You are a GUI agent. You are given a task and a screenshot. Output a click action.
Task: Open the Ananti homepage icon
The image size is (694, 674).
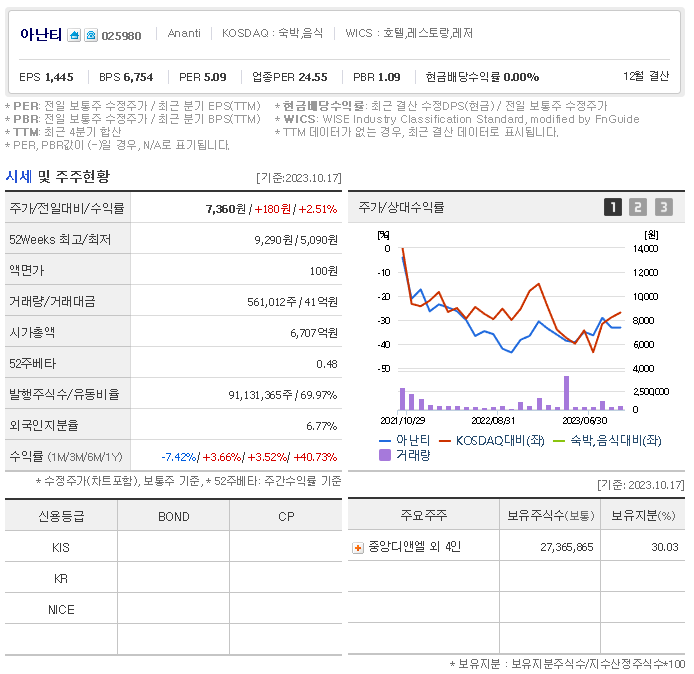[74, 35]
